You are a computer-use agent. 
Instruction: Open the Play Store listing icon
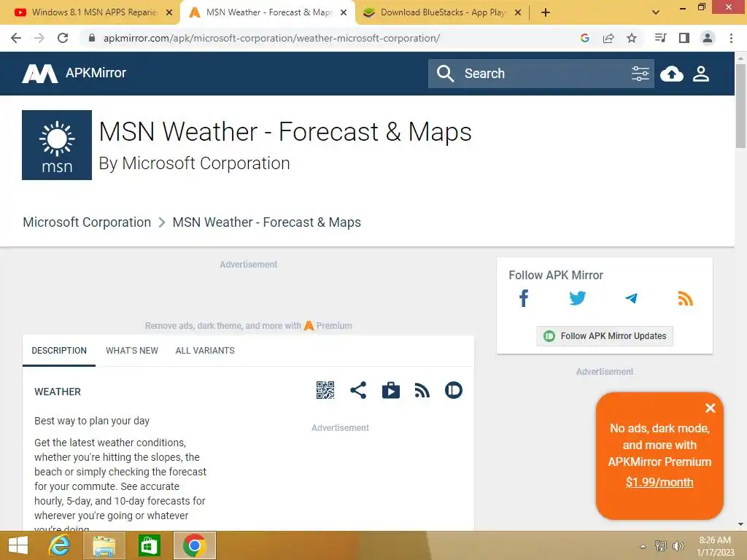click(391, 390)
